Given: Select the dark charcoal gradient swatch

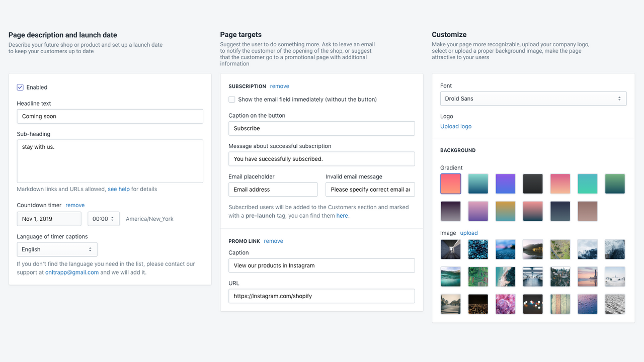Looking at the screenshot, I should coord(533,184).
